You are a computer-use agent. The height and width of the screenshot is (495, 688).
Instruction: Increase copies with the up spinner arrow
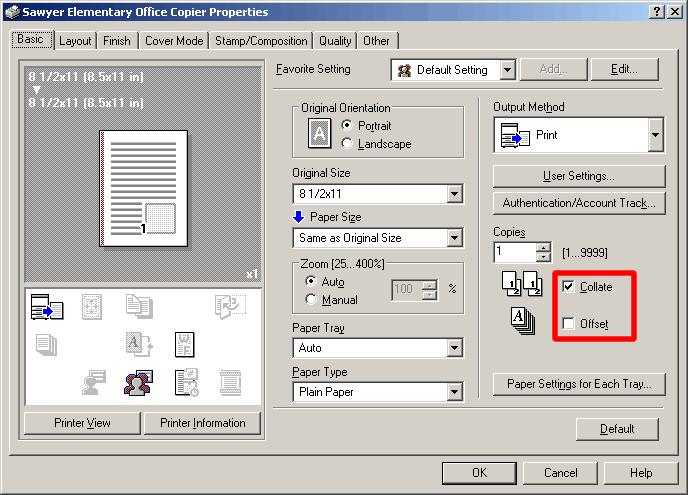pos(543,247)
